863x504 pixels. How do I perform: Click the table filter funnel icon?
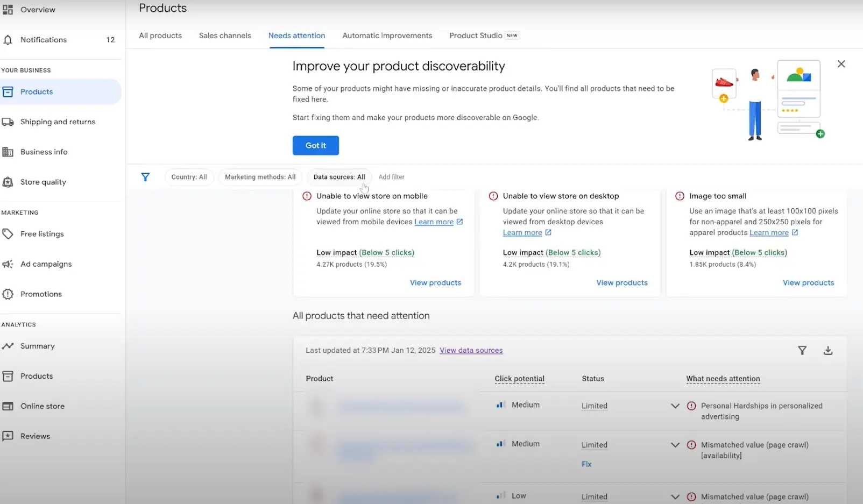point(802,351)
